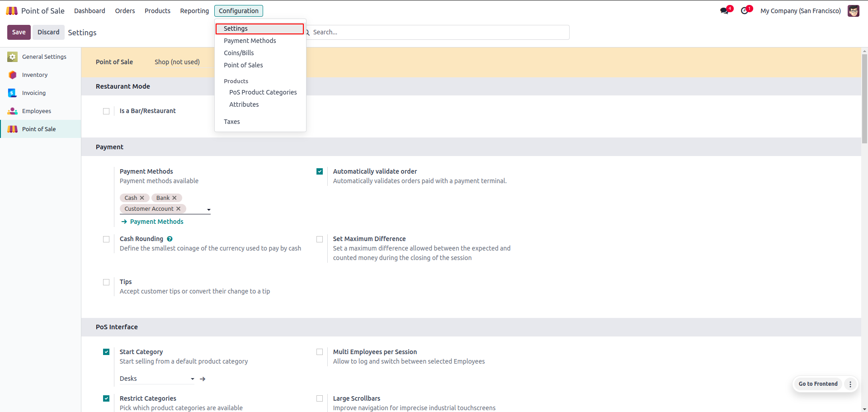Open the messages chat bubble icon
This screenshot has width=868, height=412.
click(725, 11)
